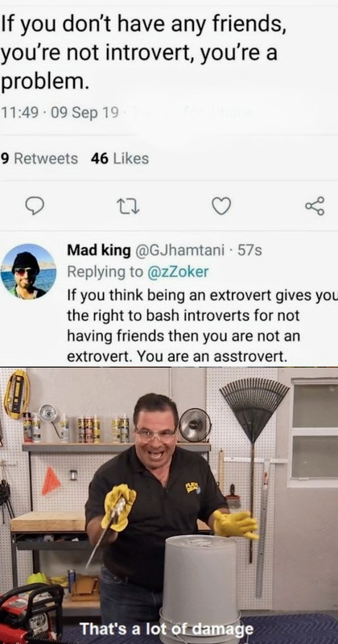Click the 09 Sep 19 date
Screen dimensions: 338x644
84,113
